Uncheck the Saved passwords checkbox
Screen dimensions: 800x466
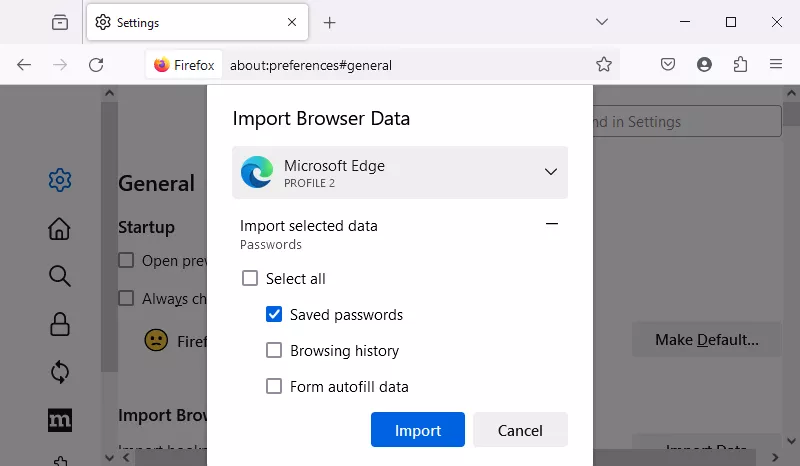pyautogui.click(x=274, y=314)
